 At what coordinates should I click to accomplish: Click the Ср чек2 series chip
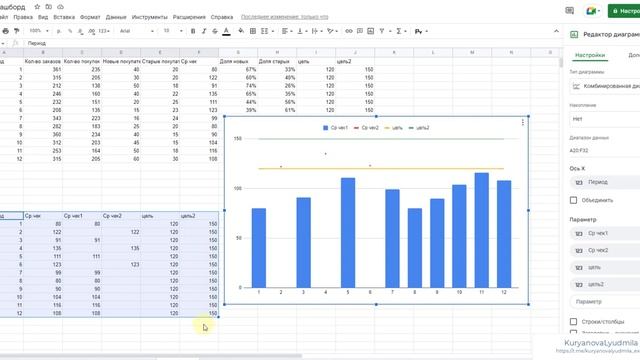pos(604,250)
